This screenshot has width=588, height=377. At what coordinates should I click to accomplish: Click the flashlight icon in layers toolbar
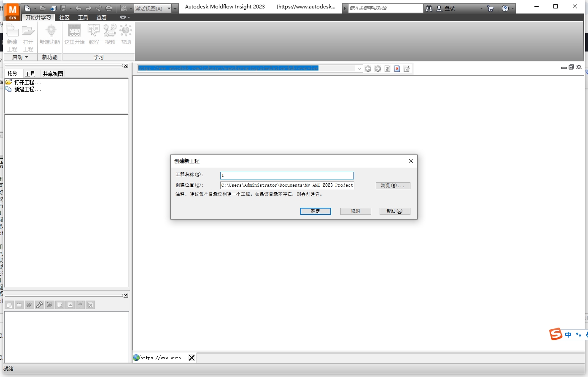pos(40,305)
